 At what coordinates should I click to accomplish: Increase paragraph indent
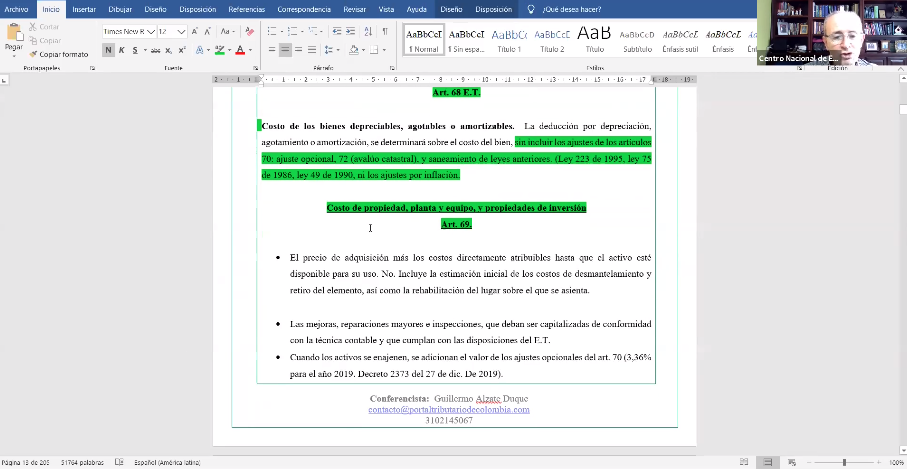(350, 31)
